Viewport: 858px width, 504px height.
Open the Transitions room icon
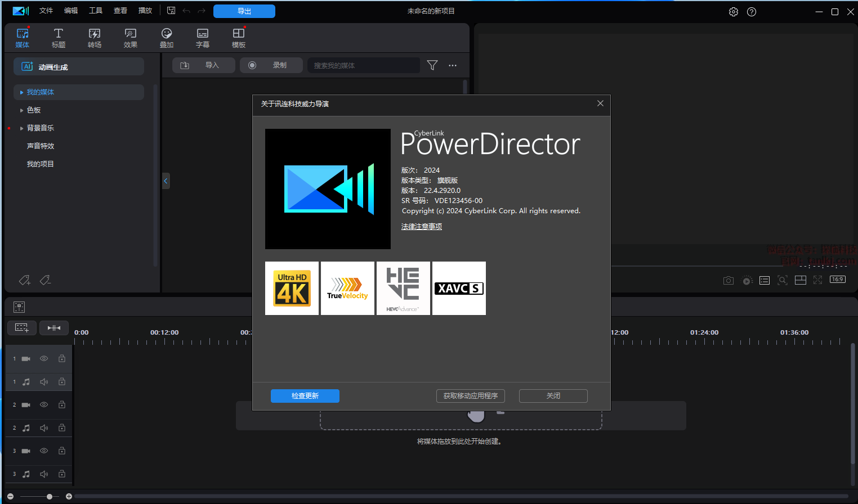click(x=95, y=38)
